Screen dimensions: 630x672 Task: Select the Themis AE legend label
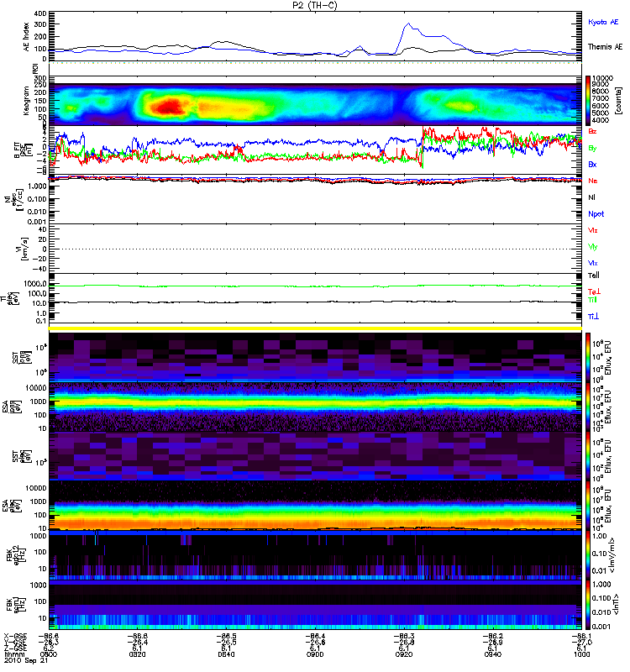(x=605, y=47)
